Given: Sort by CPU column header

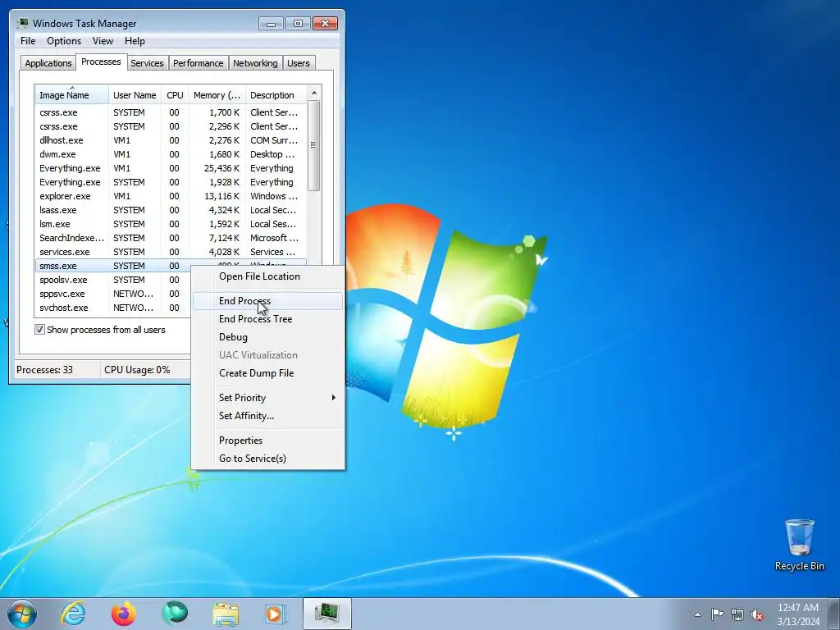Looking at the screenshot, I should coord(175,95).
